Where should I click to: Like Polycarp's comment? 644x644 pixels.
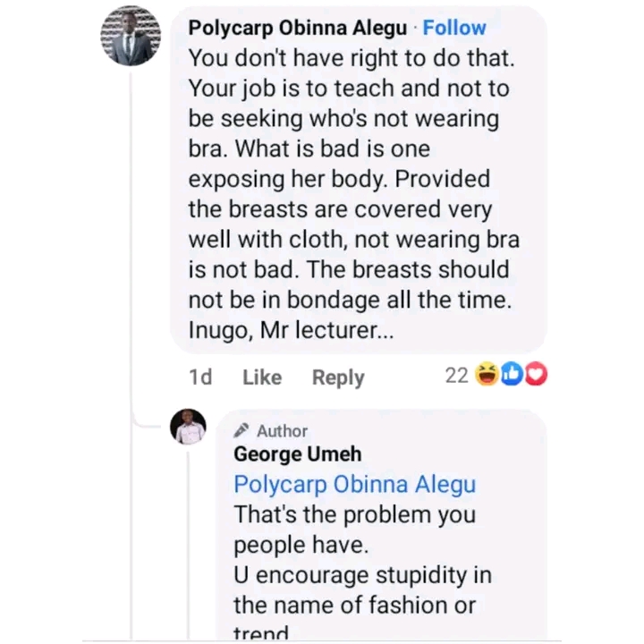point(262,377)
